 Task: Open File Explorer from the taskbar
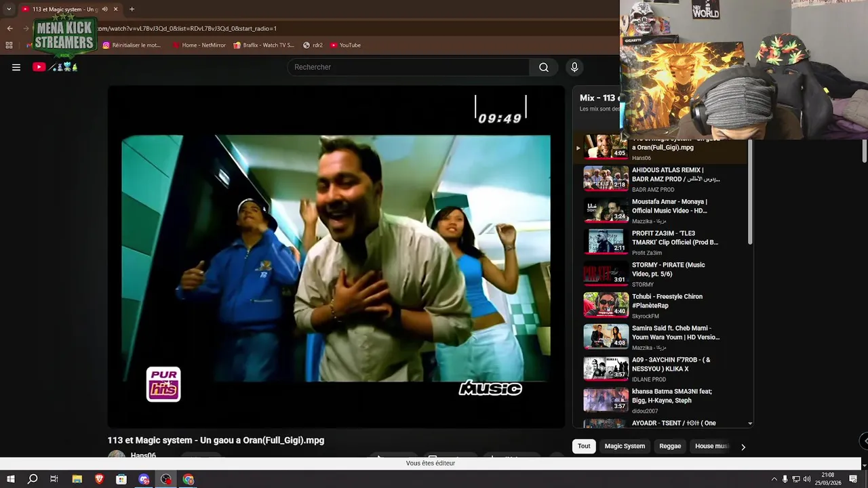pos(77,479)
